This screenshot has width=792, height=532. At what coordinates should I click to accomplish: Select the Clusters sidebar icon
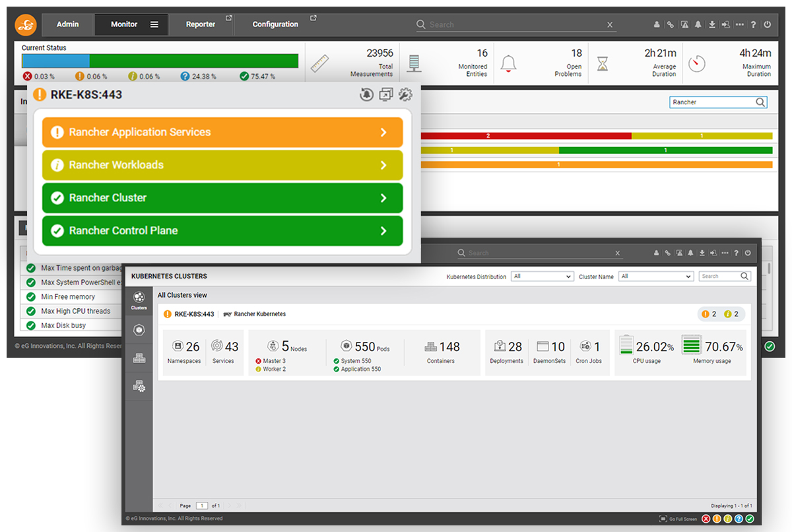click(139, 300)
